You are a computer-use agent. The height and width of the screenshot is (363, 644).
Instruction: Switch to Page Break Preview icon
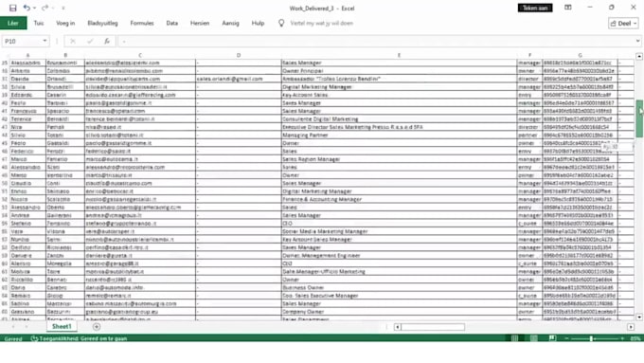tap(552, 338)
